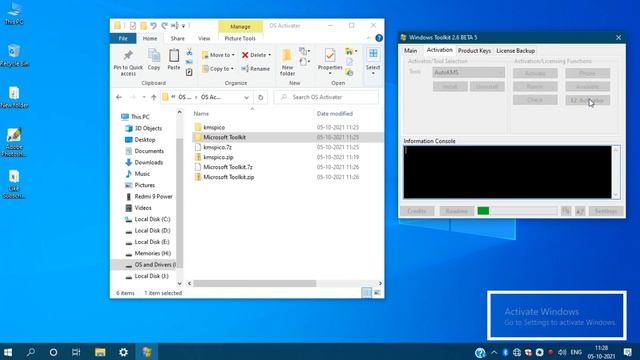
Task: Go back in File Explorer
Action: click(119, 97)
